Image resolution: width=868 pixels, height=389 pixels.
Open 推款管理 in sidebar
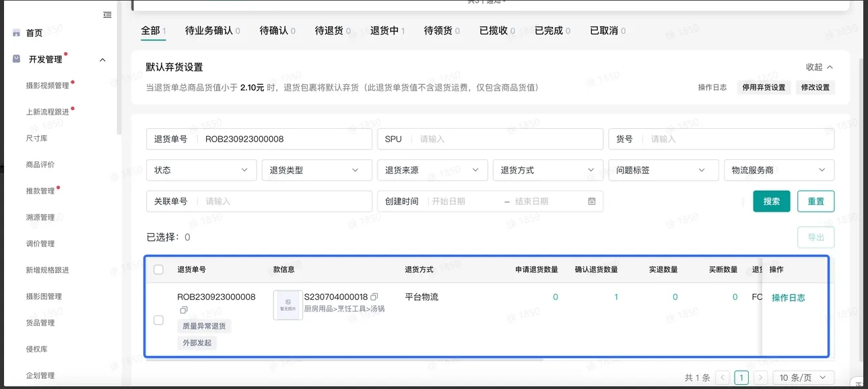tap(40, 191)
